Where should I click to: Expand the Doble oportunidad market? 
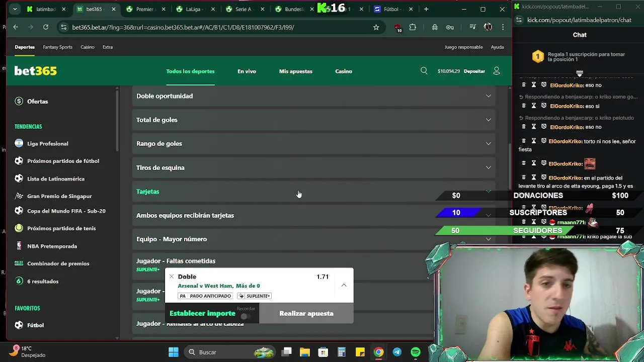pos(313,96)
